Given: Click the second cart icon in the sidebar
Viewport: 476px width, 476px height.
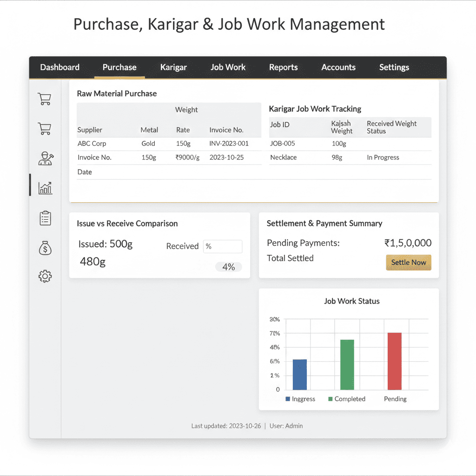Looking at the screenshot, I should 45,128.
